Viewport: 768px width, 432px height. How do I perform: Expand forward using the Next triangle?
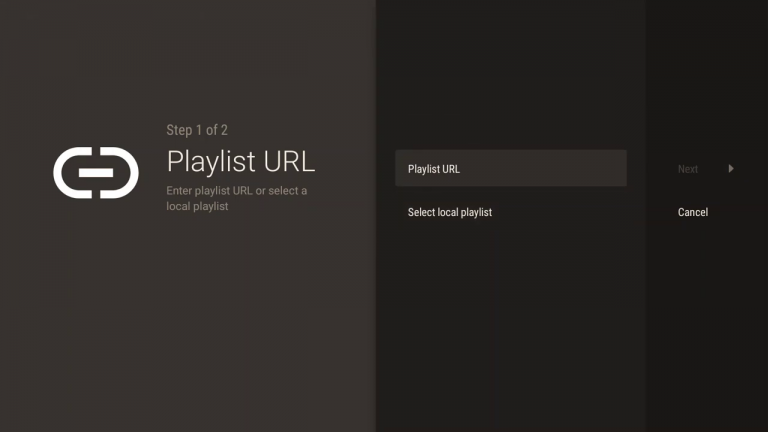(731, 169)
